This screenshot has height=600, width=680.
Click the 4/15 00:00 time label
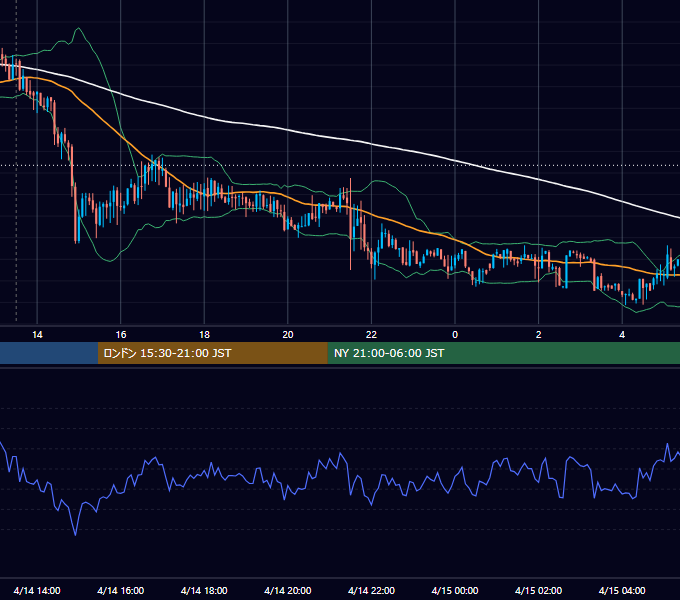pos(455,590)
